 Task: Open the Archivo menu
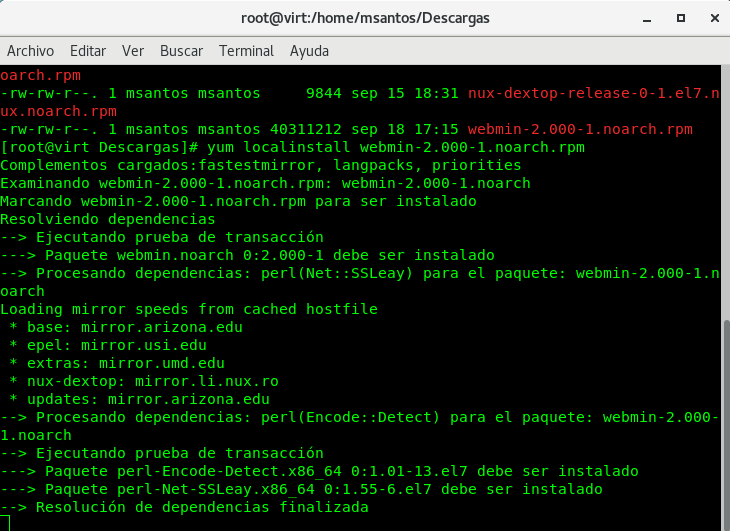click(x=30, y=51)
